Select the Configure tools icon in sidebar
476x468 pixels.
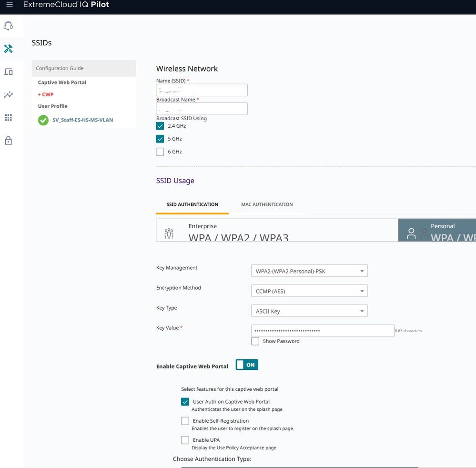click(8, 49)
